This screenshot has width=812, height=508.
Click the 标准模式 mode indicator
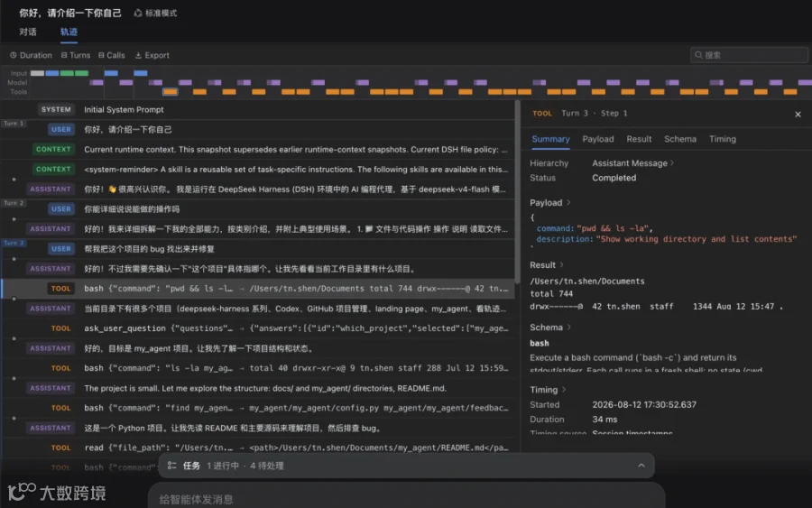[155, 13]
